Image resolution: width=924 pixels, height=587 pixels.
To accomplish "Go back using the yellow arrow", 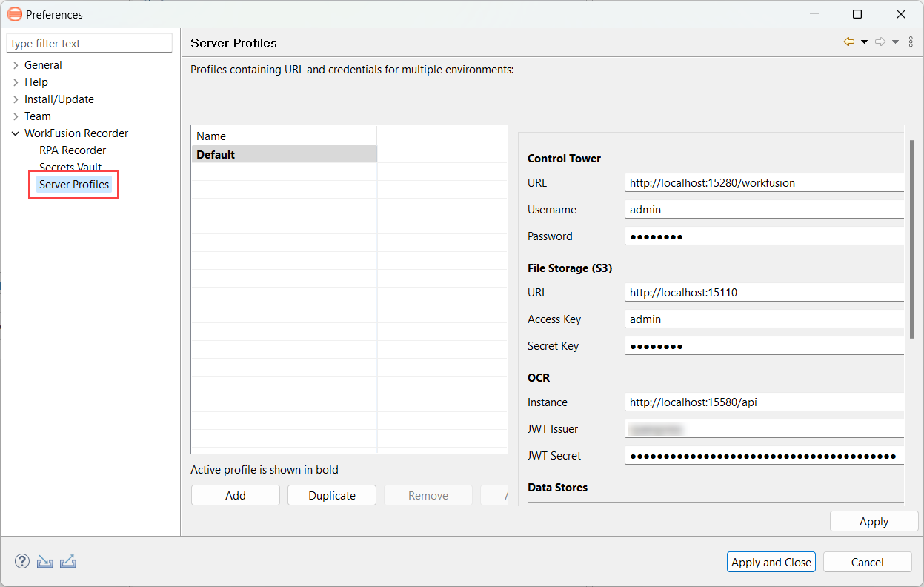I will point(849,42).
